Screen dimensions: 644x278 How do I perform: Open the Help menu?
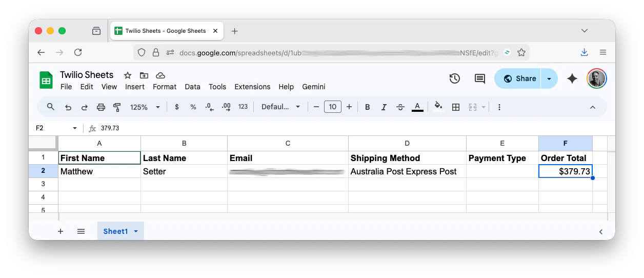[x=286, y=87]
